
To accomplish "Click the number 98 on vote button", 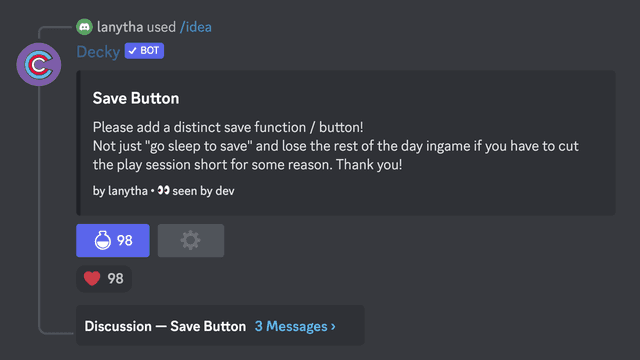I will point(124,240).
